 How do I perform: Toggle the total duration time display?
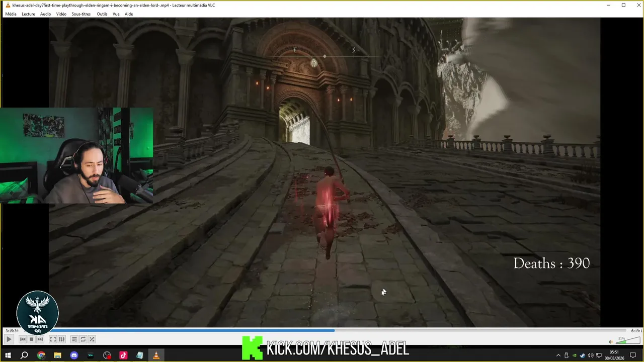pyautogui.click(x=636, y=331)
